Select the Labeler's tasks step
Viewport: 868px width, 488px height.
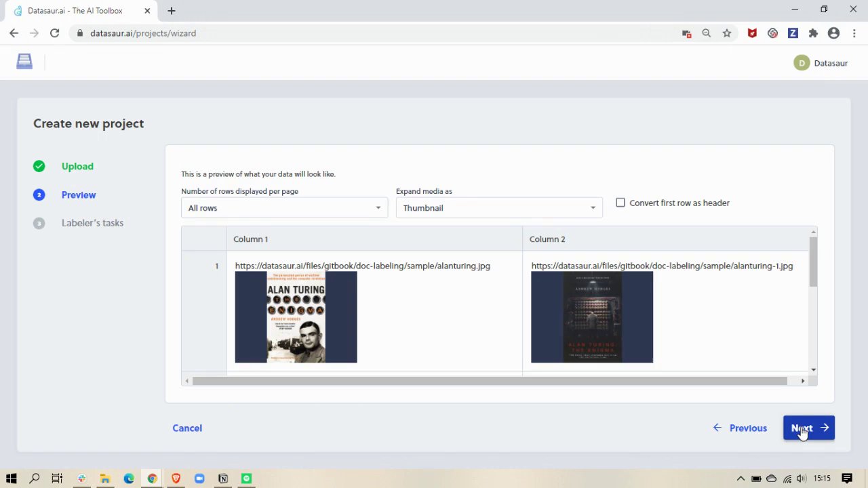point(92,223)
